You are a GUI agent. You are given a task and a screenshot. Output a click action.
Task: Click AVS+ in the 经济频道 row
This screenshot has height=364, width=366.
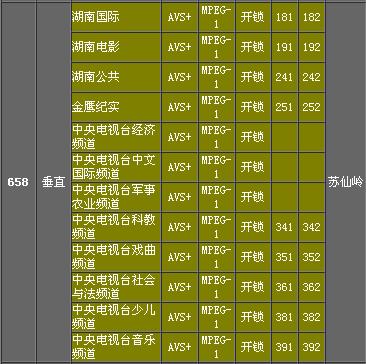(x=180, y=137)
